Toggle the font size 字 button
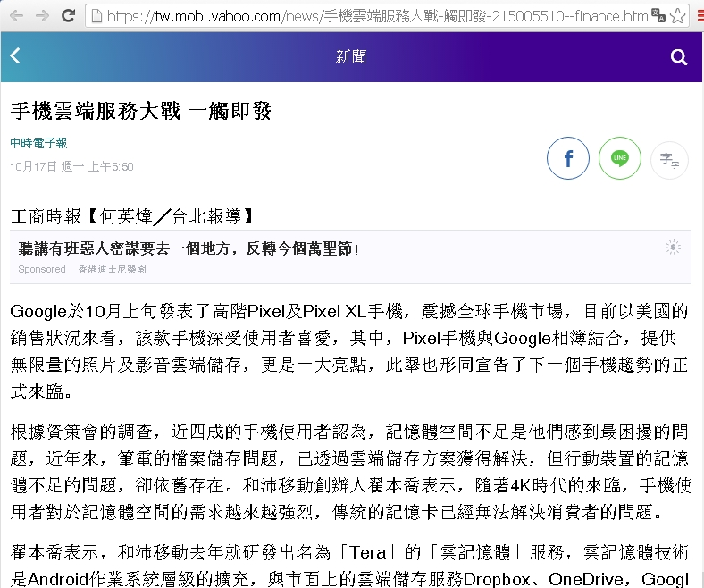 [x=668, y=160]
